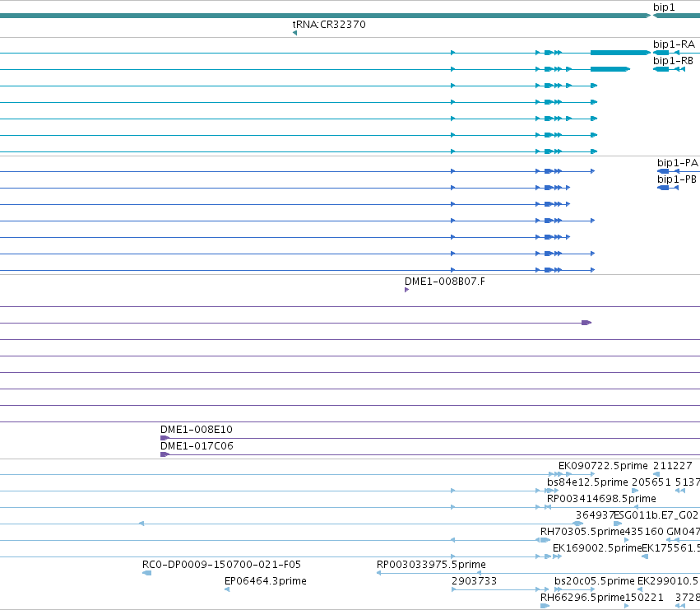Click the glyph beneath EK299010.5 label
This screenshot has height=610, width=700.
click(x=640, y=589)
